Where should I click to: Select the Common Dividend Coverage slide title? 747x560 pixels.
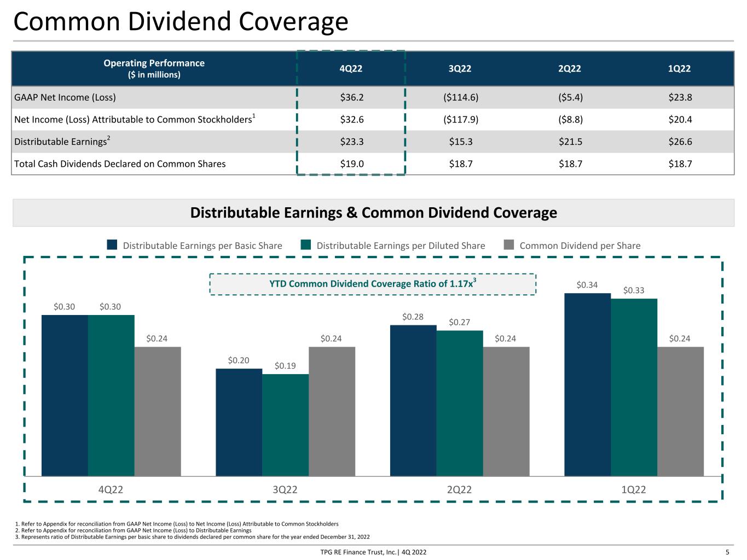[181, 22]
